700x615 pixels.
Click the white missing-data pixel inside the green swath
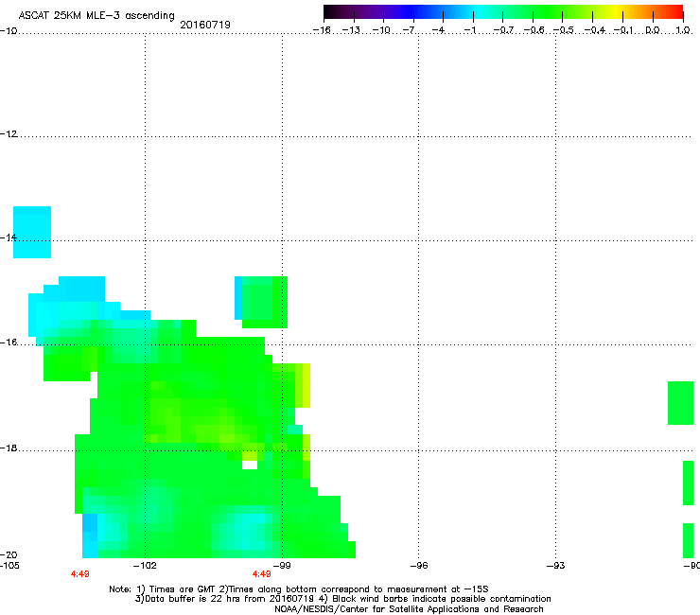(x=250, y=465)
